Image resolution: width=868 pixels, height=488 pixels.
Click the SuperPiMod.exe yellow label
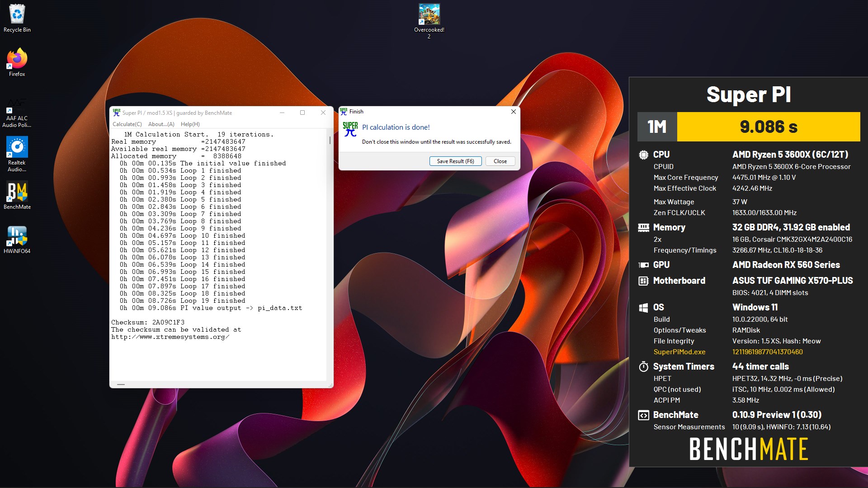pos(679,352)
